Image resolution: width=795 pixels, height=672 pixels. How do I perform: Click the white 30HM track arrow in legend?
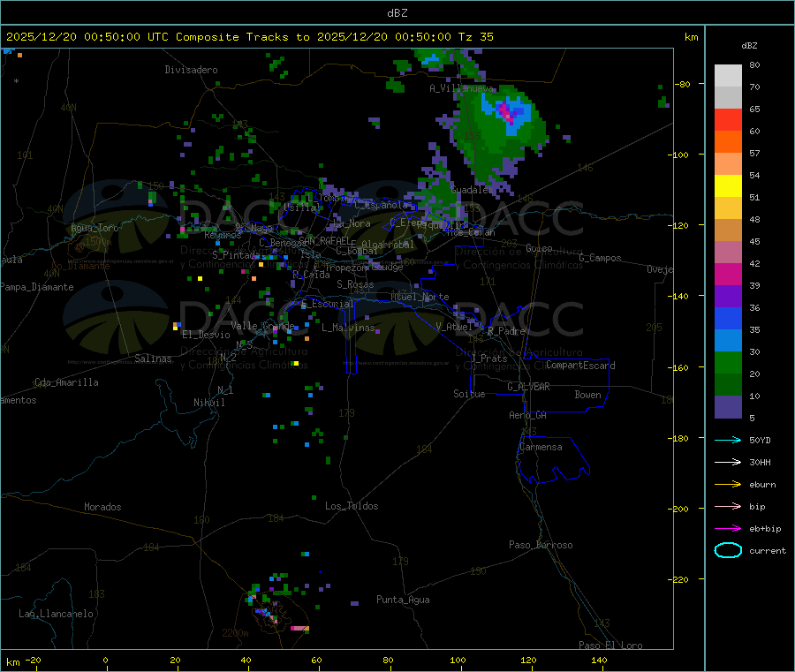[x=728, y=462]
